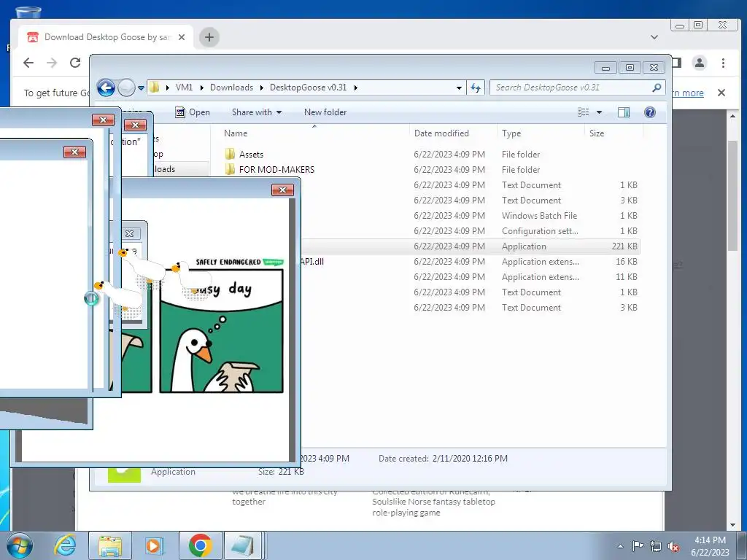Screen dimensions: 747x560
Task: Expand the arrow after Downloads breadcrumb
Action: [x=262, y=87]
